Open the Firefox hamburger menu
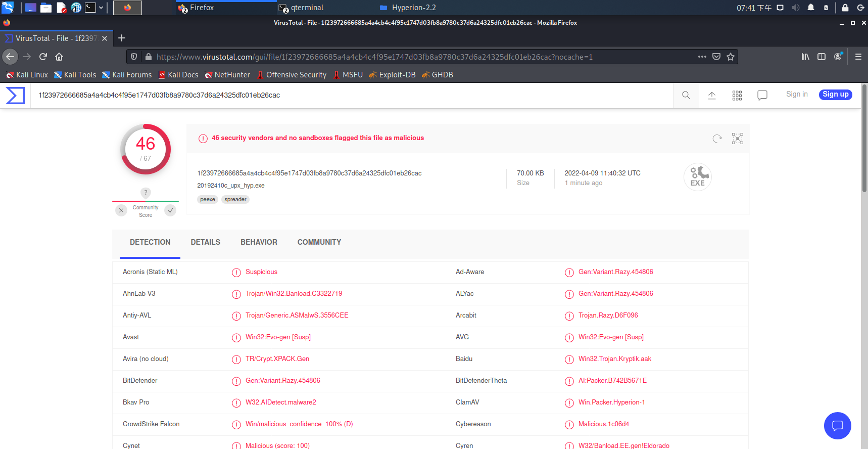868x449 pixels. [x=858, y=57]
